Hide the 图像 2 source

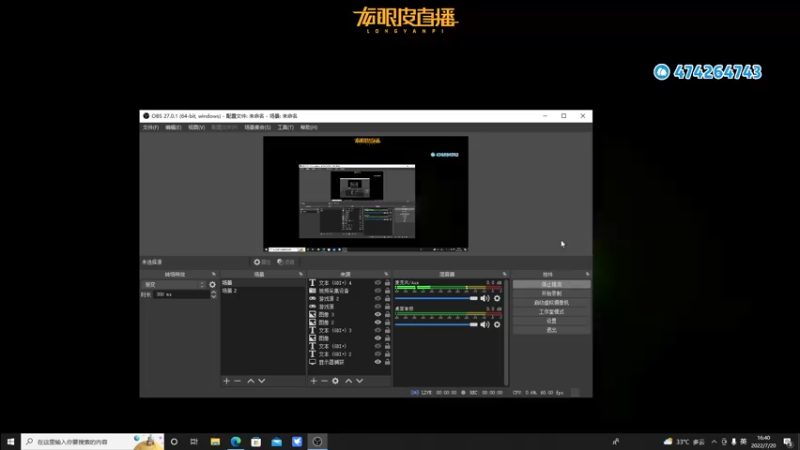(378, 322)
